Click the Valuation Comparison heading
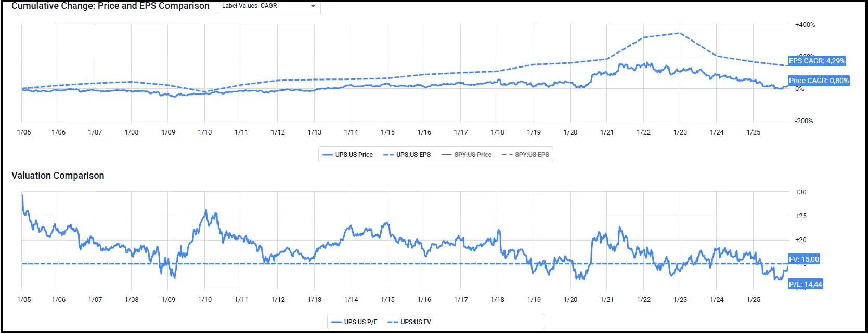868x334 pixels. (58, 176)
